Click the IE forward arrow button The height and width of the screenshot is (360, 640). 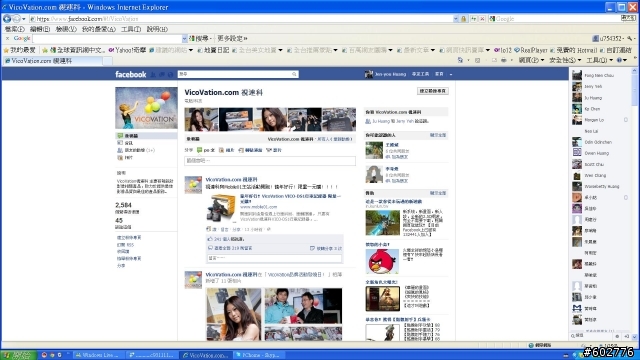click(x=16, y=19)
